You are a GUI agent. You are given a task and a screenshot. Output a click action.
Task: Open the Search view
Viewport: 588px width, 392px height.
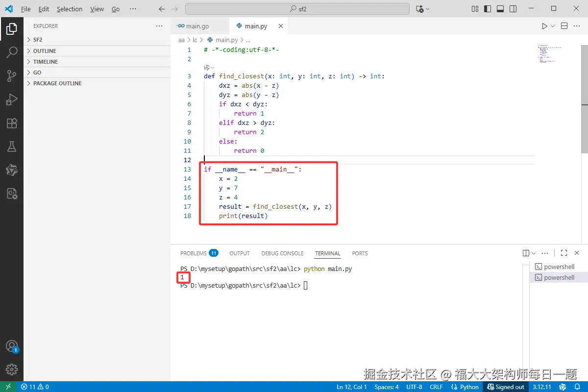pyautogui.click(x=12, y=52)
